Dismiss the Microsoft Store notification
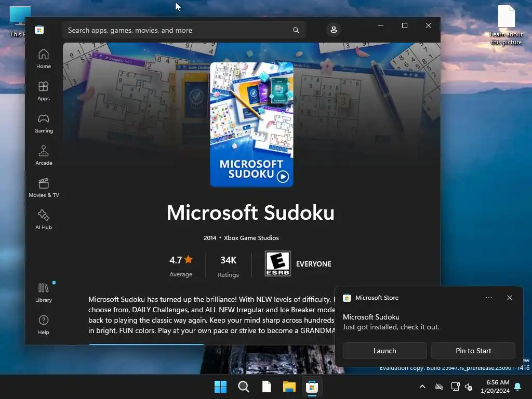 point(509,298)
